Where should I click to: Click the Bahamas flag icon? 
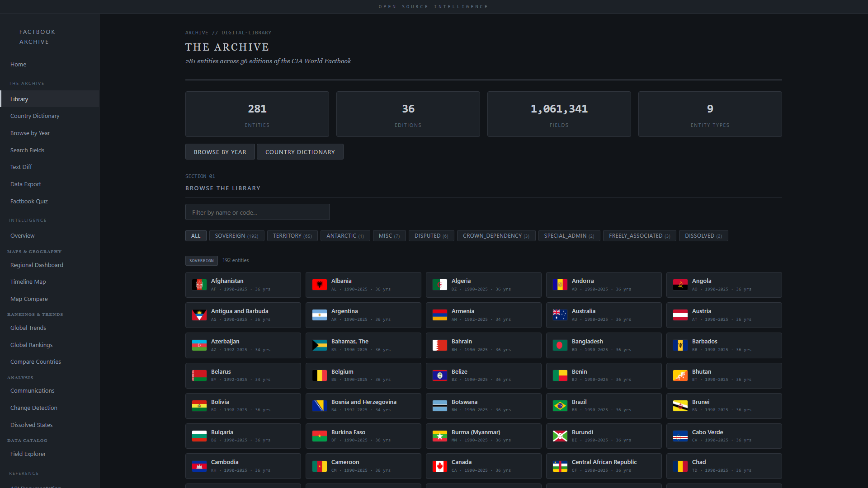pyautogui.click(x=319, y=345)
